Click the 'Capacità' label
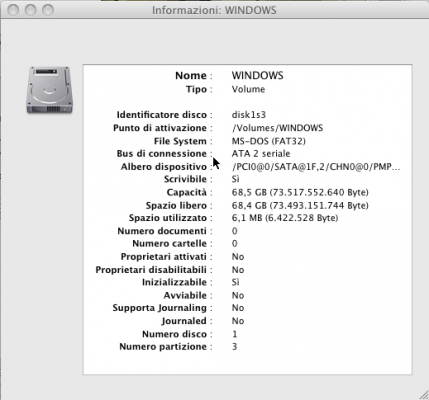Image resolution: width=429 pixels, height=400 pixels. pyautogui.click(x=187, y=192)
